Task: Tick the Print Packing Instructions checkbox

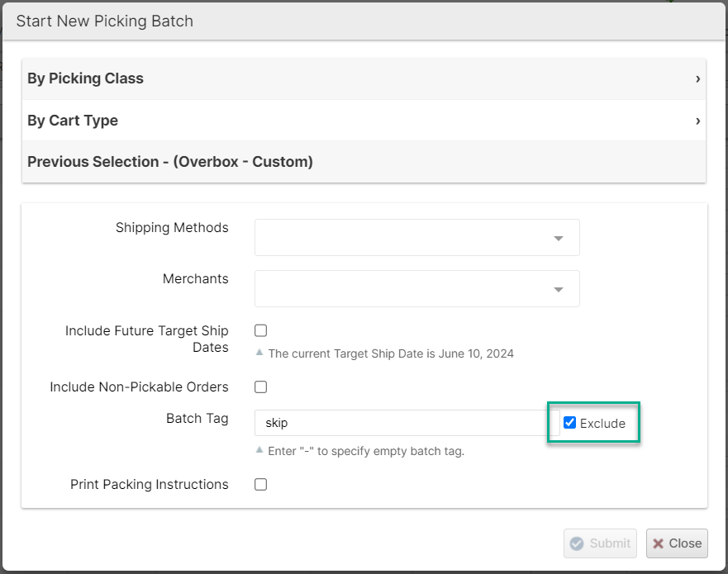Action: 261,485
